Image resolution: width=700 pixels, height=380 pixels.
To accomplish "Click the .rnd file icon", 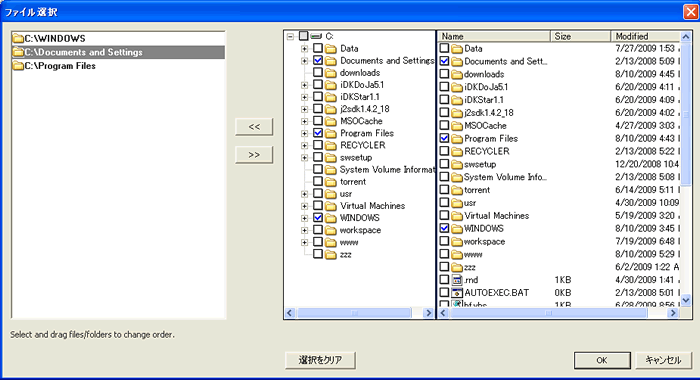I will 457,280.
